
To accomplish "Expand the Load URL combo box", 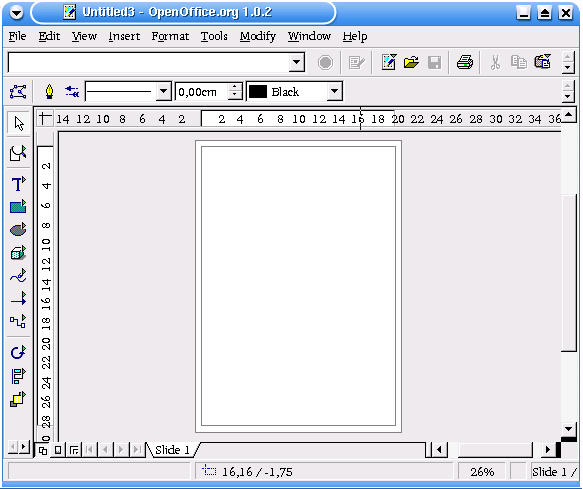I will pos(296,62).
